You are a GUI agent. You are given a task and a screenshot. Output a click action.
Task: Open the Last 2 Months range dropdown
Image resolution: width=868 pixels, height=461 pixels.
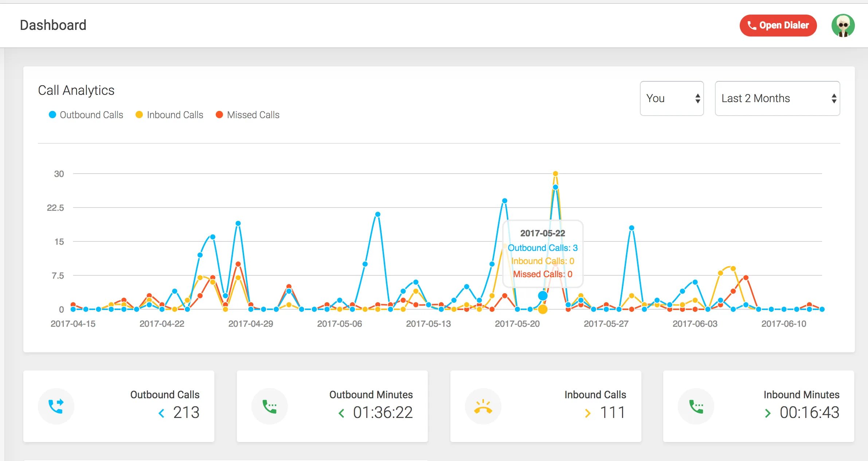777,98
